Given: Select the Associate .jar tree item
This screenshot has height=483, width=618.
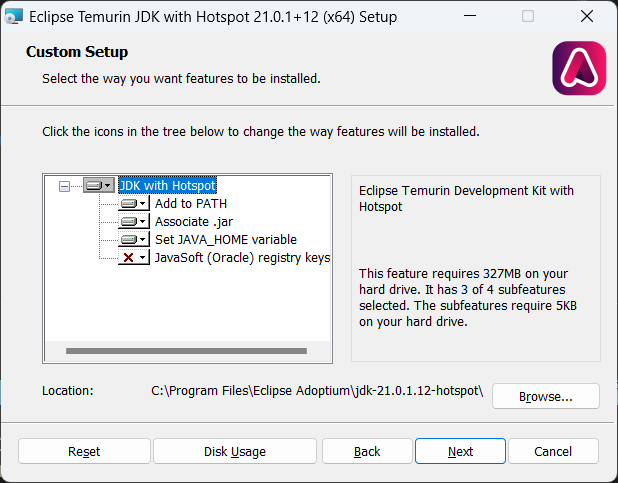Looking at the screenshot, I should [x=194, y=222].
